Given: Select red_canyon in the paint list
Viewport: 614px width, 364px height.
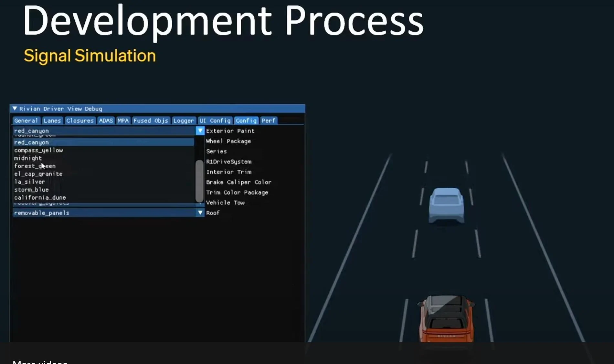Looking at the screenshot, I should point(103,142).
